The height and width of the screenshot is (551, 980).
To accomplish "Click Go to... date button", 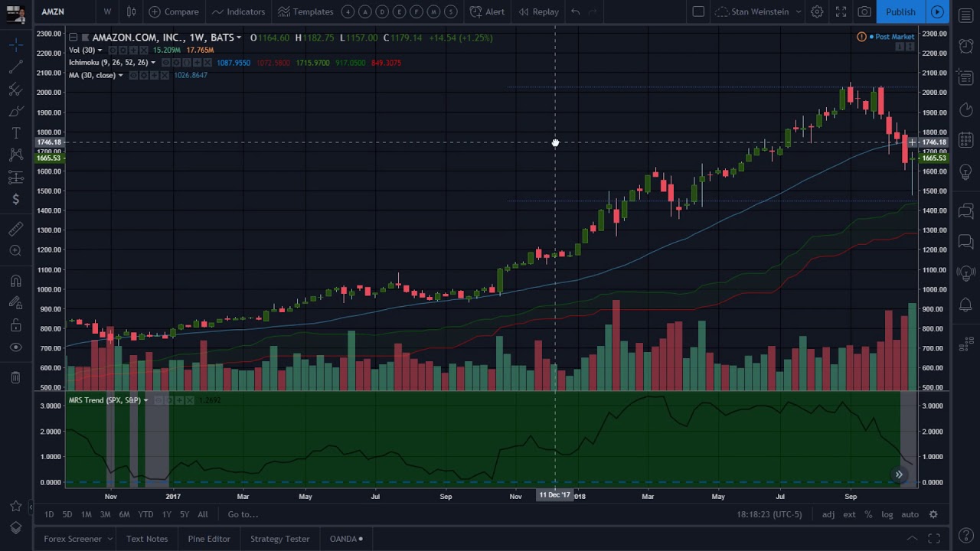I will click(x=243, y=514).
